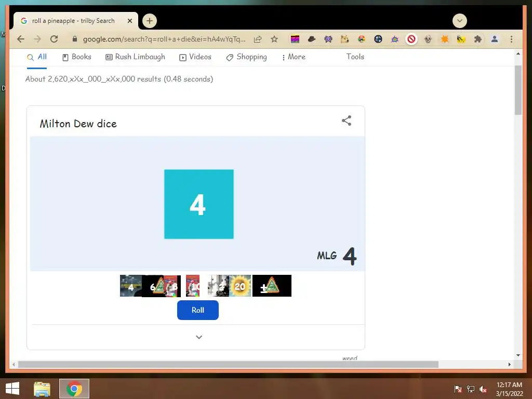
Task: Open File Explorer from the taskbar
Action: [42, 389]
